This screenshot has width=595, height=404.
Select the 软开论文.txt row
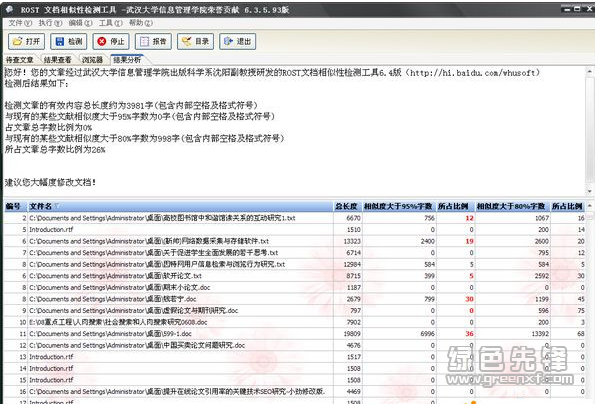294,276
